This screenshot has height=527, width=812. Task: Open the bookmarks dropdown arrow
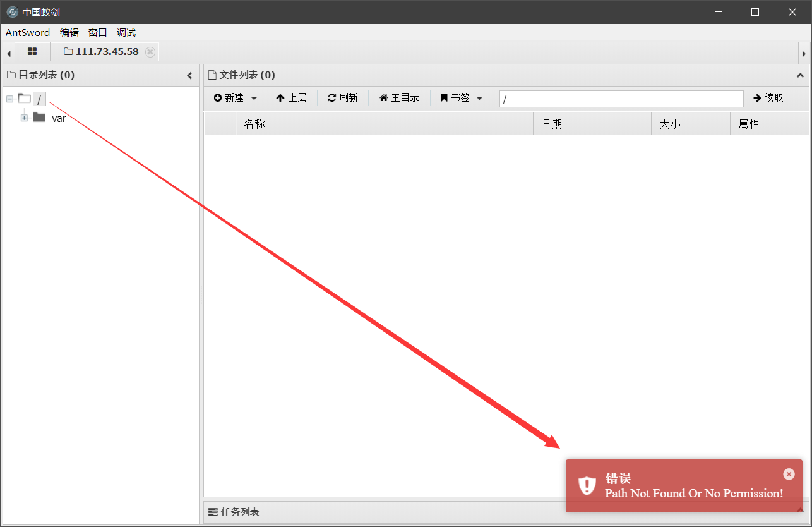479,98
